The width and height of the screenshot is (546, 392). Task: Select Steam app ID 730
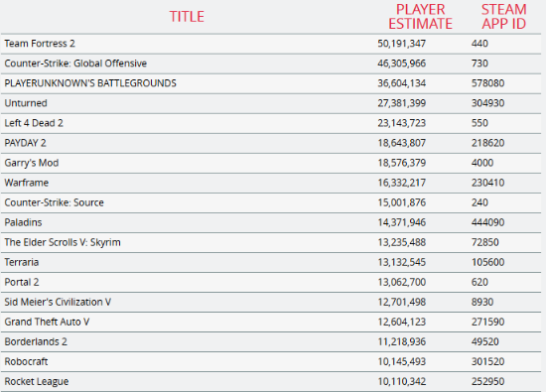click(479, 64)
